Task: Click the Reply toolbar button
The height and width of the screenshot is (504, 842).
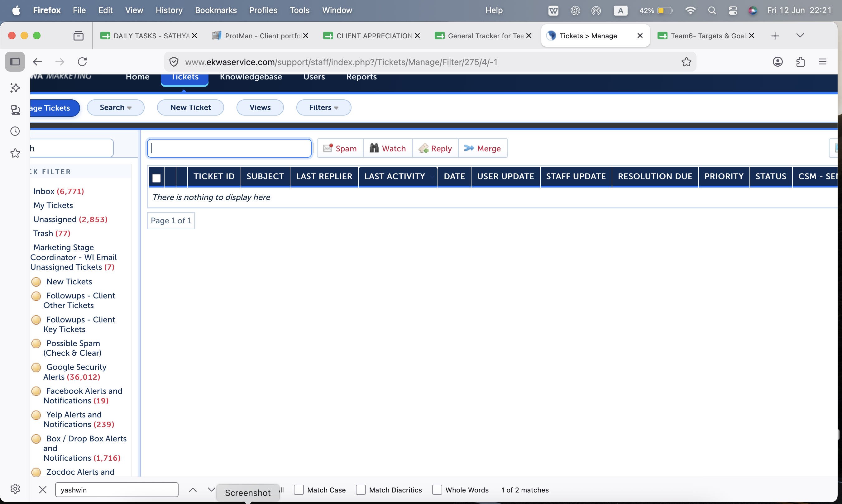Action: (x=435, y=148)
